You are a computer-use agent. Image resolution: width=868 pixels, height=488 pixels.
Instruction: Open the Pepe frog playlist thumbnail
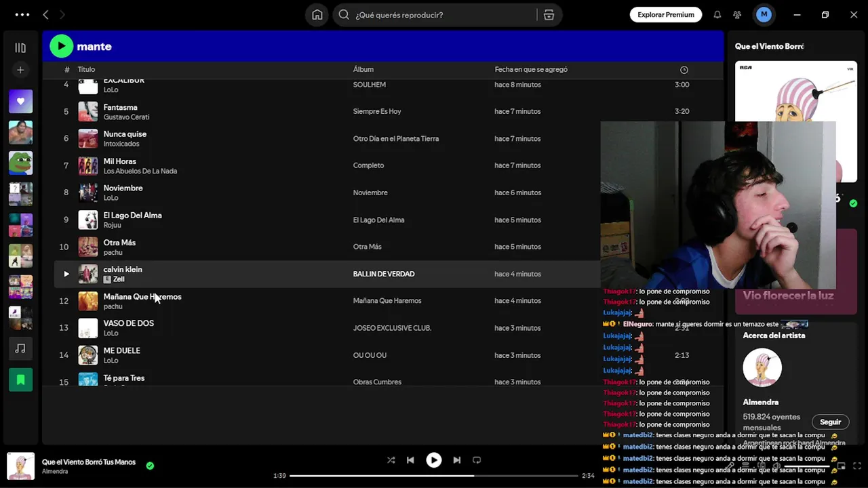[x=20, y=163]
